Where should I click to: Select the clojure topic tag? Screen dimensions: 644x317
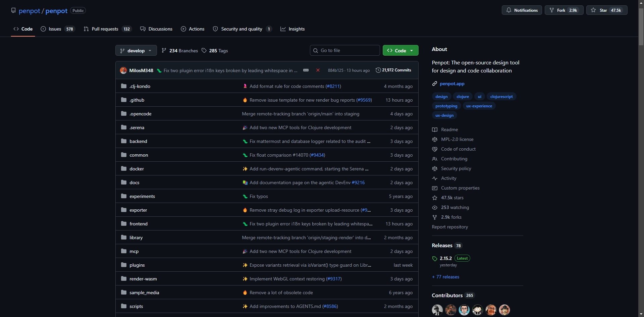click(463, 97)
